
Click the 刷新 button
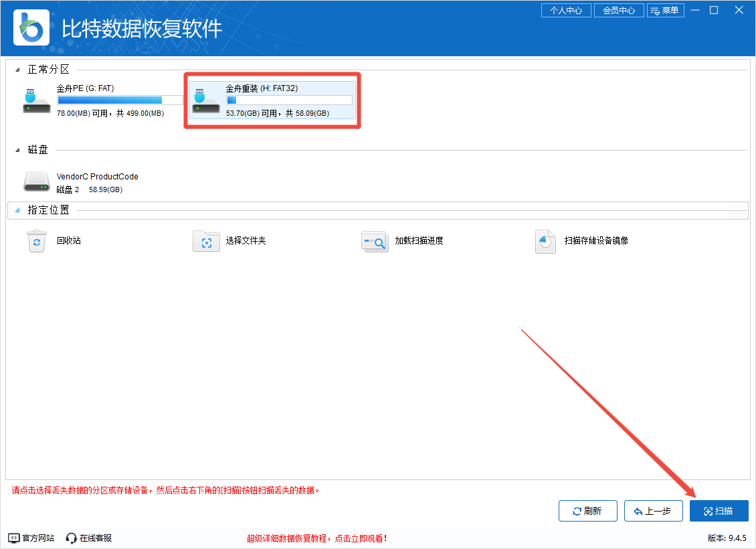587,511
